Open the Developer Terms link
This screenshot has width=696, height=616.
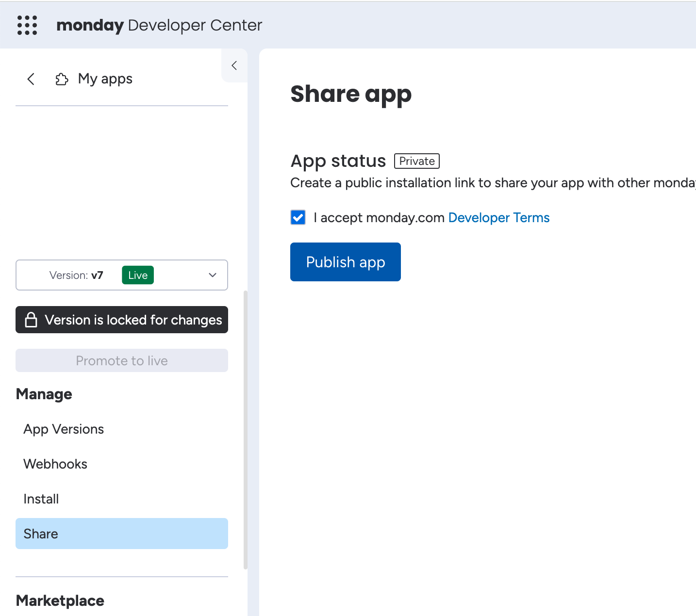pos(499,218)
